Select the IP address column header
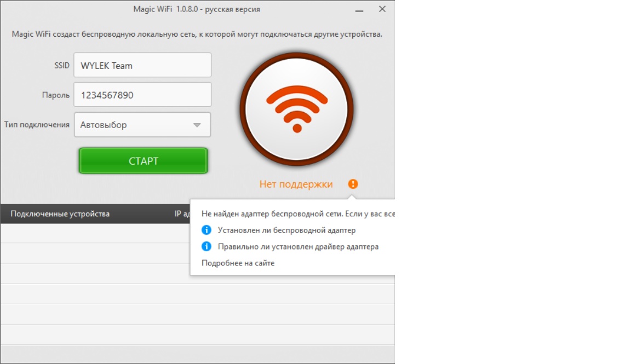 pos(182,213)
